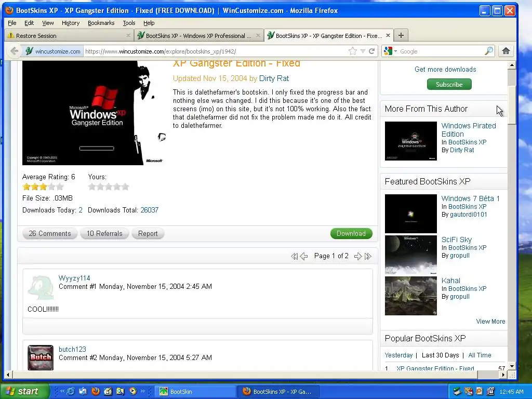The image size is (532, 399).
Task: Close the Restore Session tab
Action: (x=128, y=35)
